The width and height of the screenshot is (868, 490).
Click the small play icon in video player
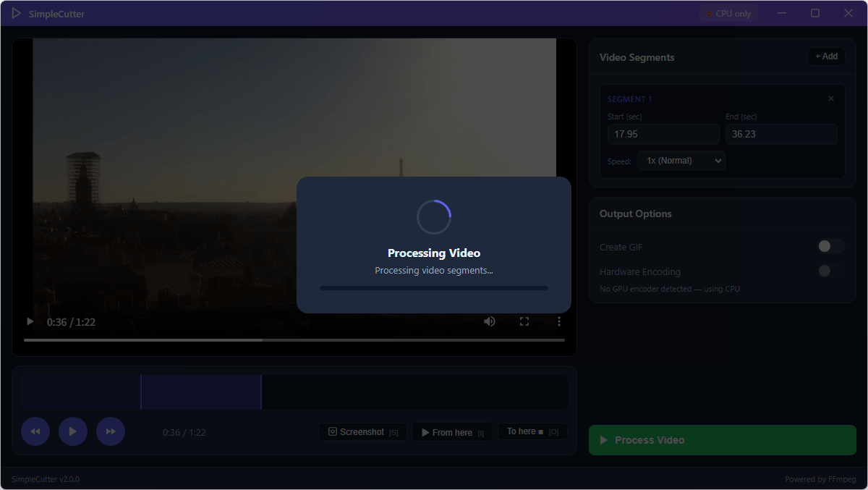click(x=30, y=321)
